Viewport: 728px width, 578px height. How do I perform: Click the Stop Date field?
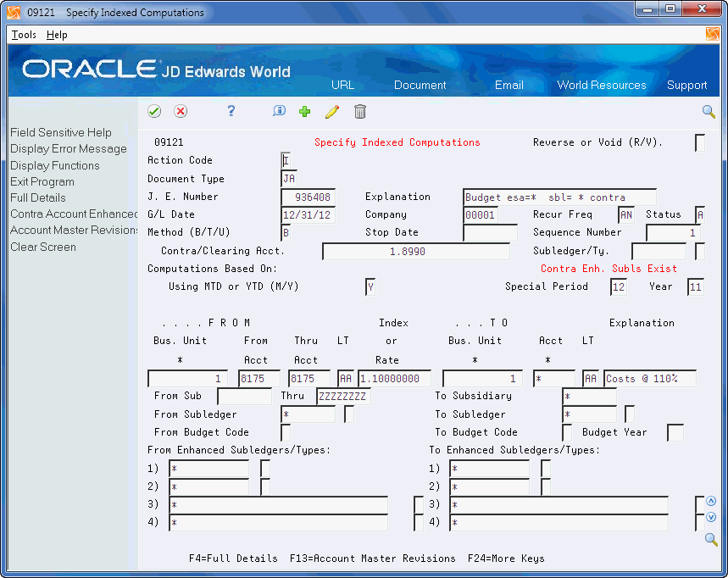point(491,232)
